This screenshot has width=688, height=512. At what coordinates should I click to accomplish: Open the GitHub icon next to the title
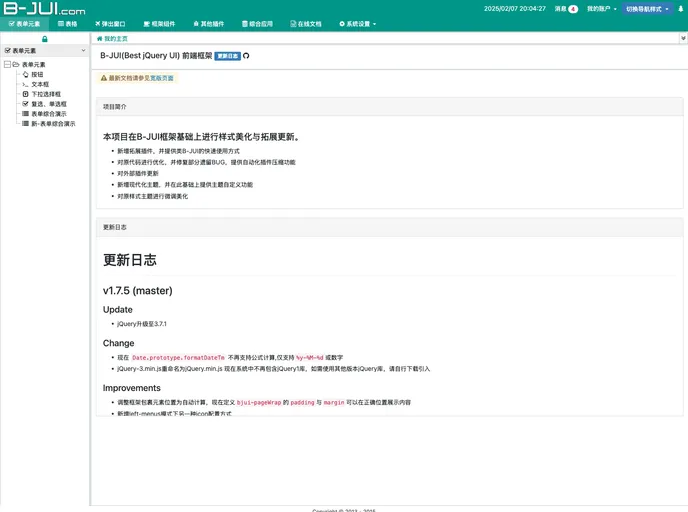pyautogui.click(x=246, y=56)
